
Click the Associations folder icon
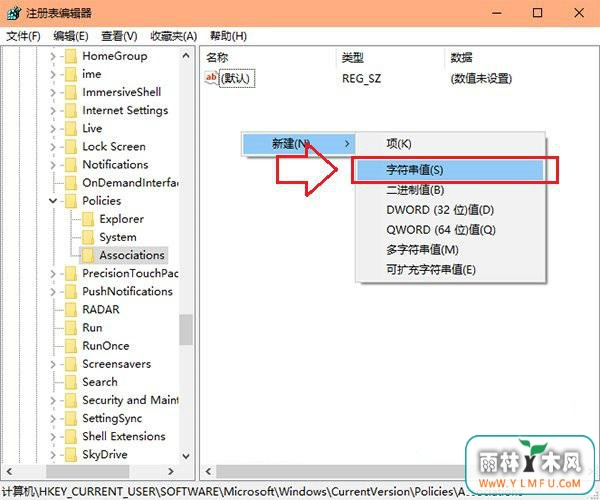88,256
